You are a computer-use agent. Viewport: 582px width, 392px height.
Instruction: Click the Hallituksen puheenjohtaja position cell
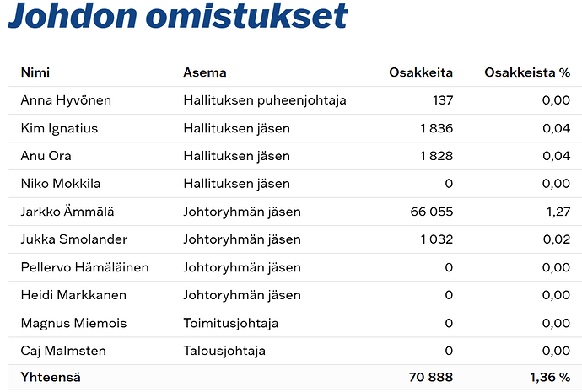[265, 100]
